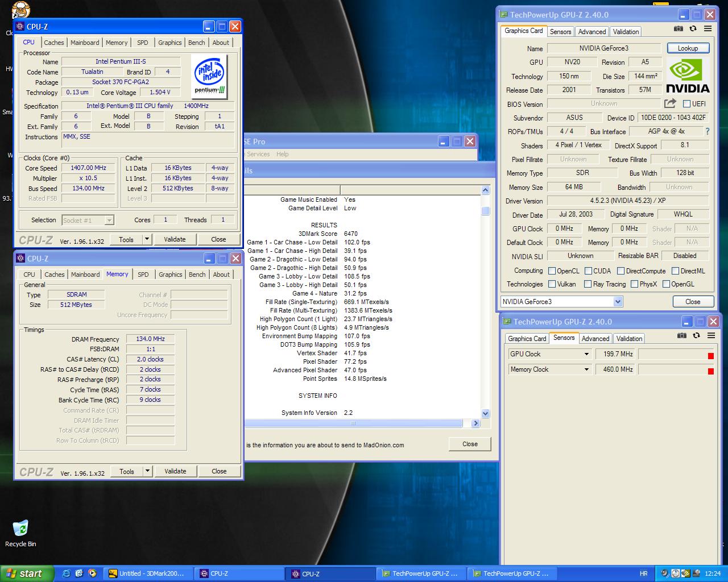This screenshot has width=728, height=582.
Task: Click the GPU-Z screenshot camera icon
Action: click(x=678, y=28)
